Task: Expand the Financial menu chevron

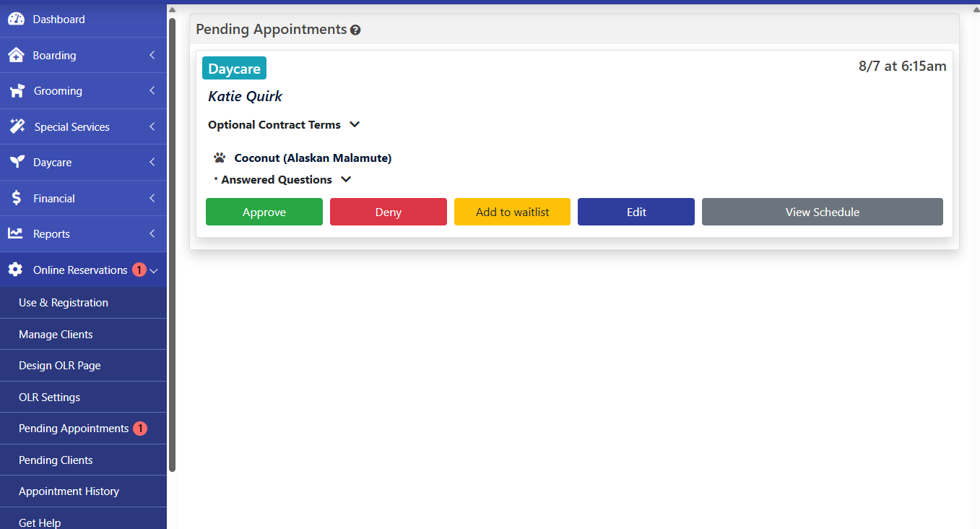Action: tap(152, 198)
